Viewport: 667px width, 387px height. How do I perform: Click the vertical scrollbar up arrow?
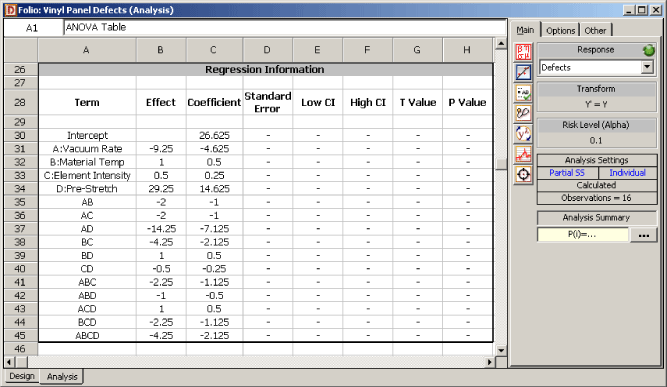pos(501,43)
